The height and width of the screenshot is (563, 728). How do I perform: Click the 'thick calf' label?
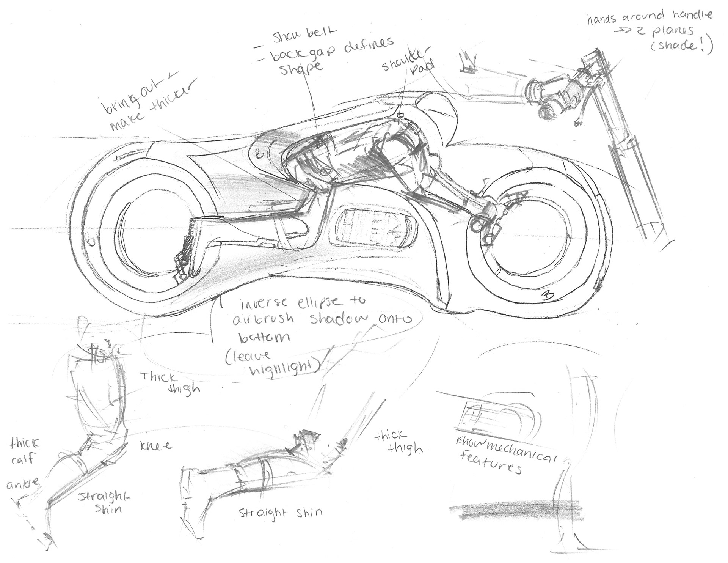(x=24, y=450)
